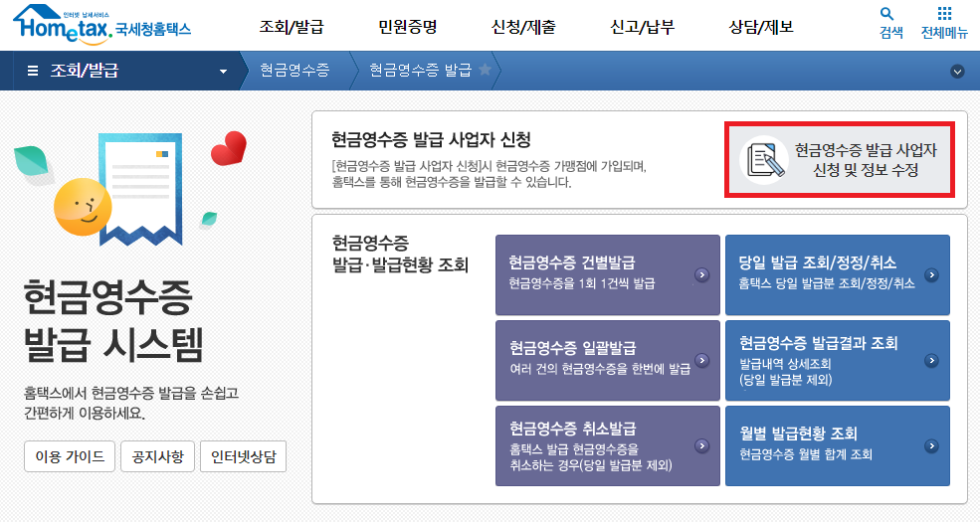Click the arrow icon on 당일 발급 조회/정정/취소
This screenshot has height=522, width=980.
pyautogui.click(x=932, y=274)
